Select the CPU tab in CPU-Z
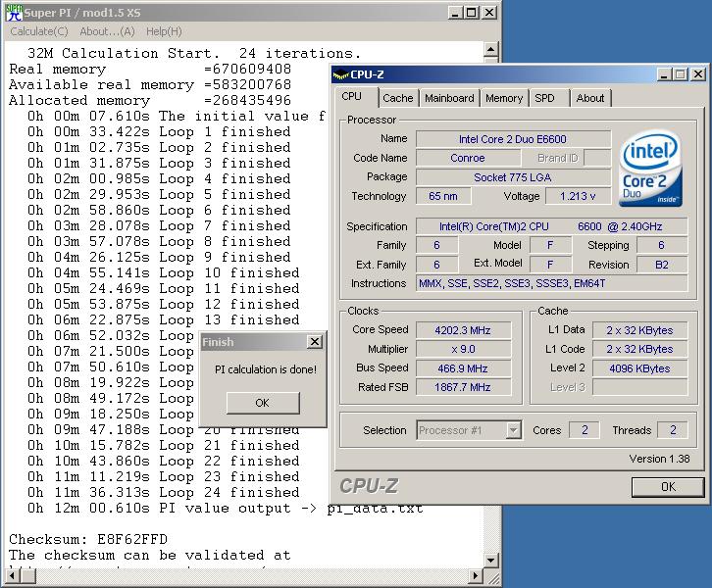 [352, 97]
